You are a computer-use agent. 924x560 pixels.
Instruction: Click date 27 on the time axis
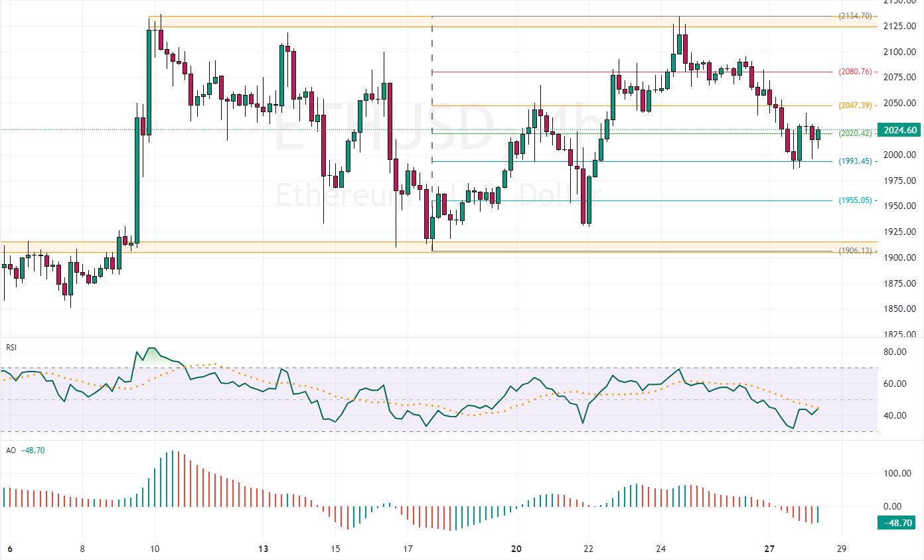pos(769,549)
